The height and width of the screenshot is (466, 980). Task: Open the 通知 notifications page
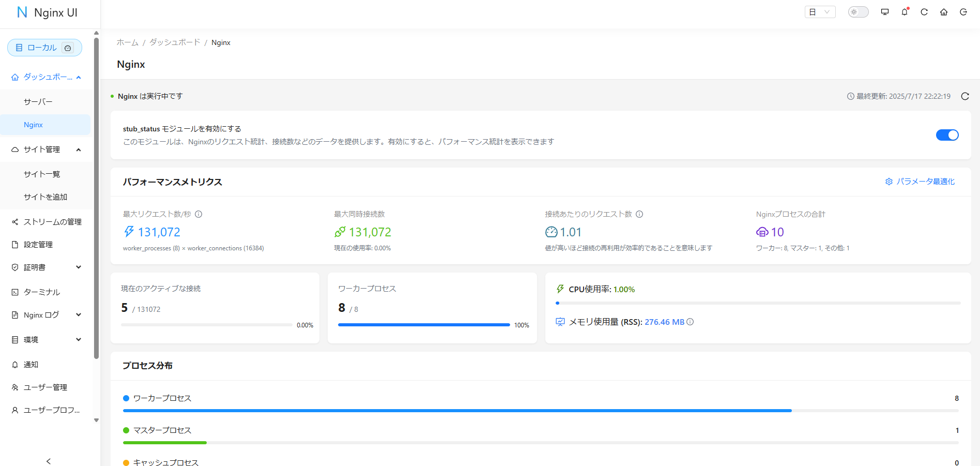(x=30, y=364)
